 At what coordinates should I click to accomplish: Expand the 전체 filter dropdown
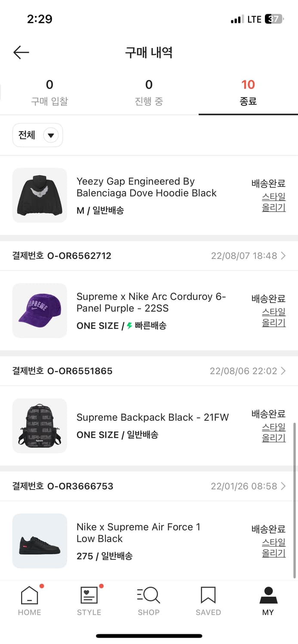tap(38, 135)
